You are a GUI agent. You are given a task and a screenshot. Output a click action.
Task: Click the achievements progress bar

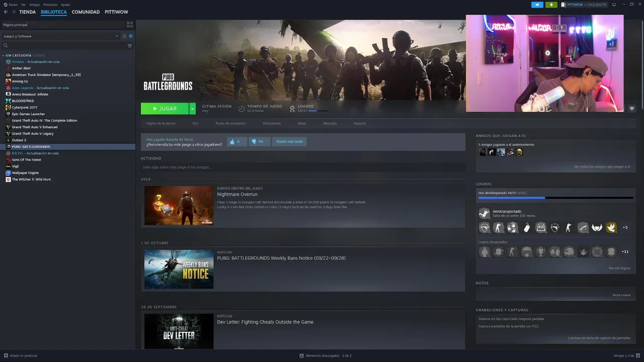click(555, 198)
